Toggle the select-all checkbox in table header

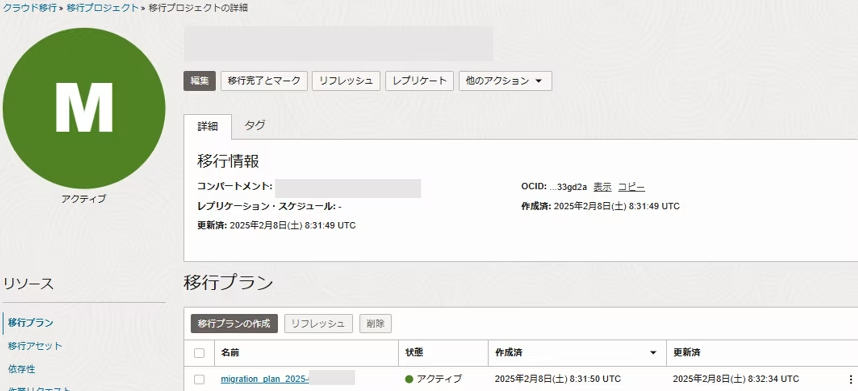pyautogui.click(x=199, y=353)
